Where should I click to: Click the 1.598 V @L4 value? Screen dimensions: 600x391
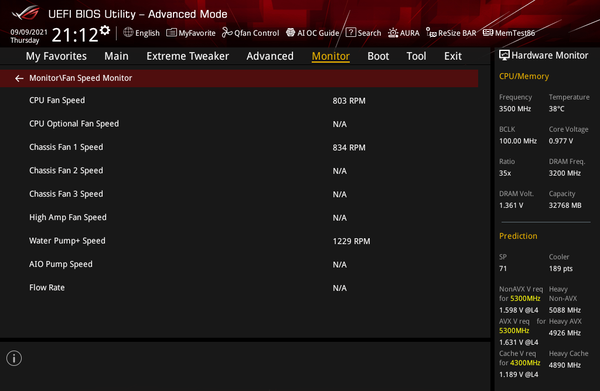[x=518, y=310]
